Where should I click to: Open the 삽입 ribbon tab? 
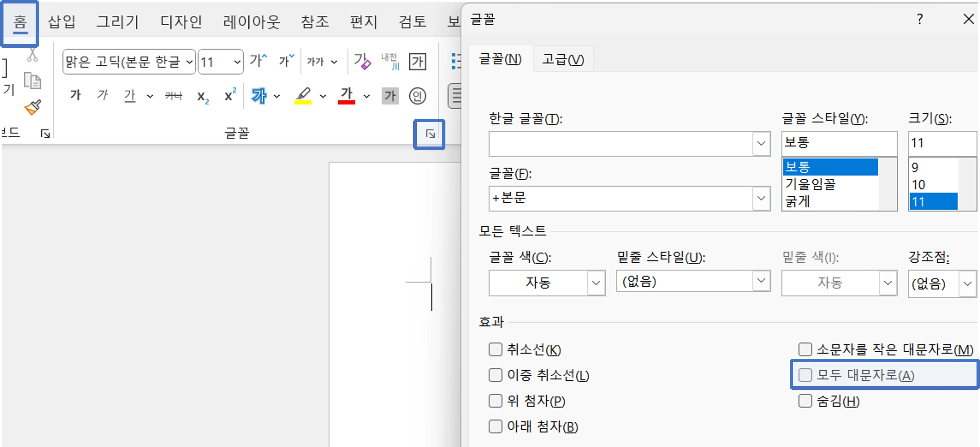(x=62, y=22)
